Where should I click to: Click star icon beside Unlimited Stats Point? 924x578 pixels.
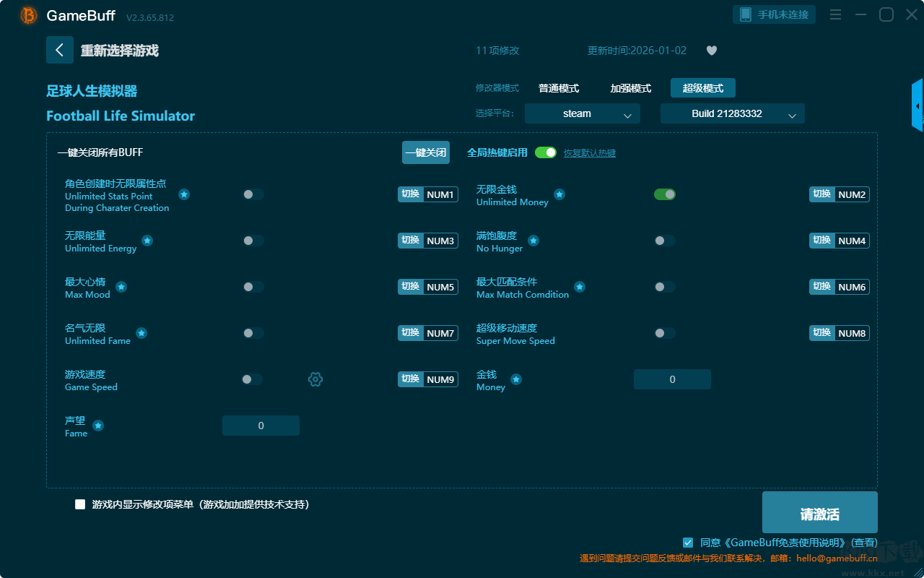point(184,194)
